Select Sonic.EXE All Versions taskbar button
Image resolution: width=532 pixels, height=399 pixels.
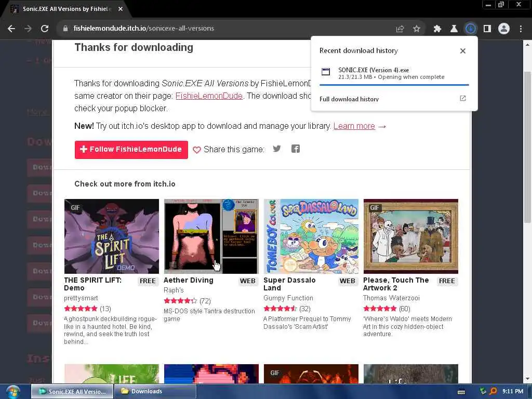coord(72,392)
